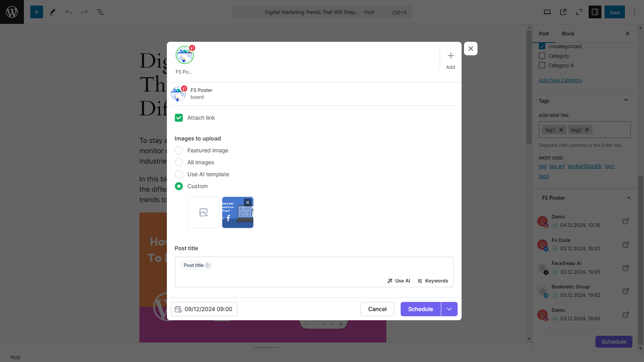Select Use AI template radio option
Screen dimensions: 644x362
[x=179, y=174]
